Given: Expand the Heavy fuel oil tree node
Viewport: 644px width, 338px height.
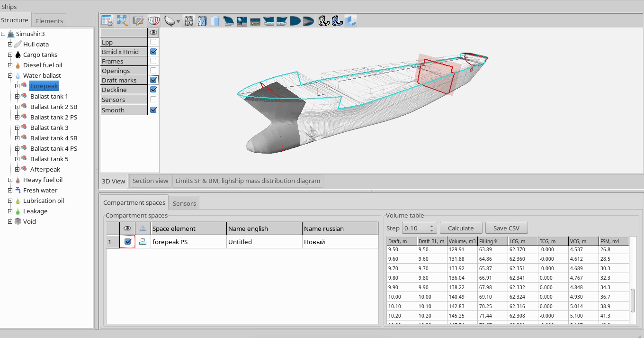Looking at the screenshot, I should coord(10,180).
